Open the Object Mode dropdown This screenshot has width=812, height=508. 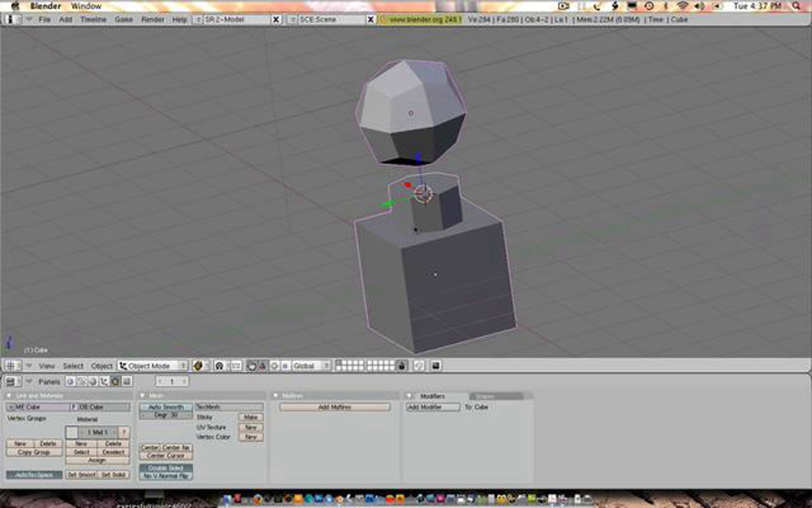152,366
